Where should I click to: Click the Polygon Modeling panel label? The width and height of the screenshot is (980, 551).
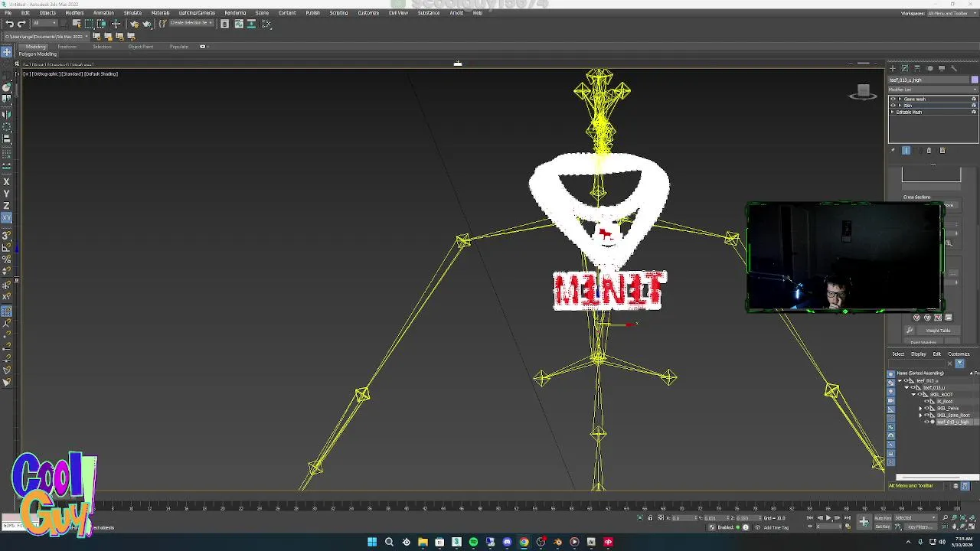[x=38, y=54]
